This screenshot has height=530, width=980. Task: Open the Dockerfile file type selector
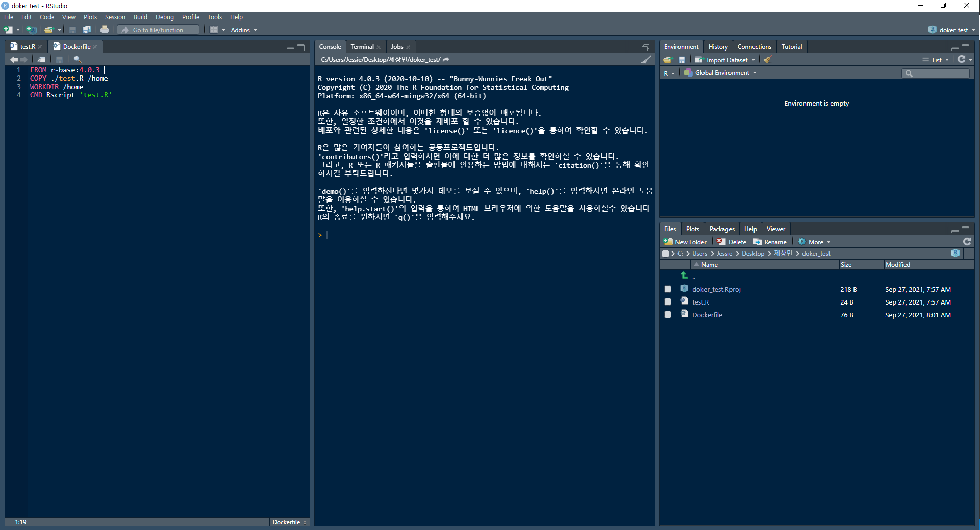[x=289, y=522]
